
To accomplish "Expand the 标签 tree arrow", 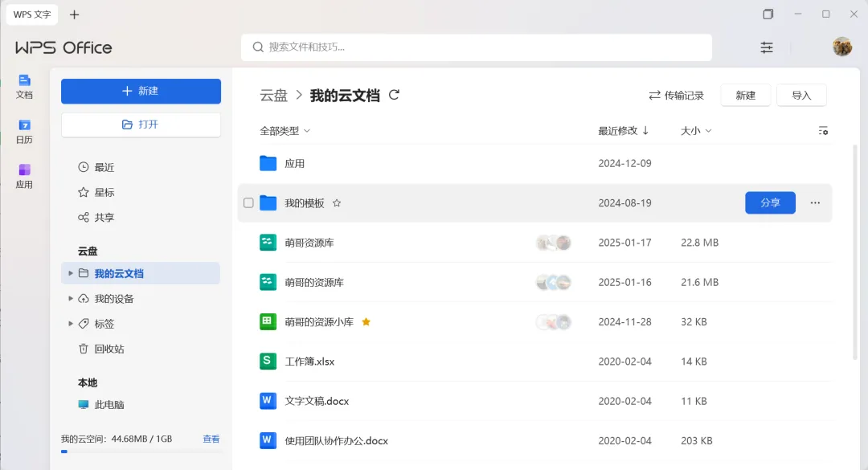I will pos(70,323).
